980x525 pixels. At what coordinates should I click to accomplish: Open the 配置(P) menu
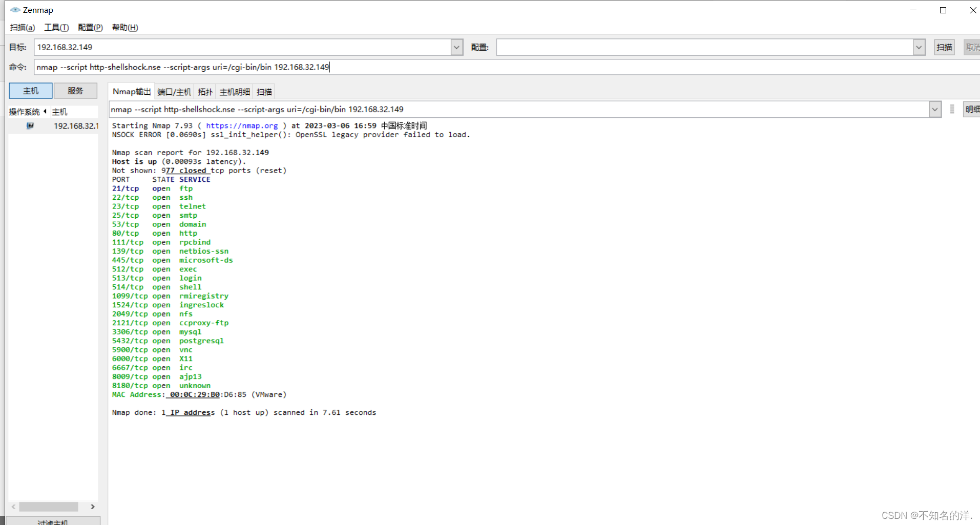[90, 28]
